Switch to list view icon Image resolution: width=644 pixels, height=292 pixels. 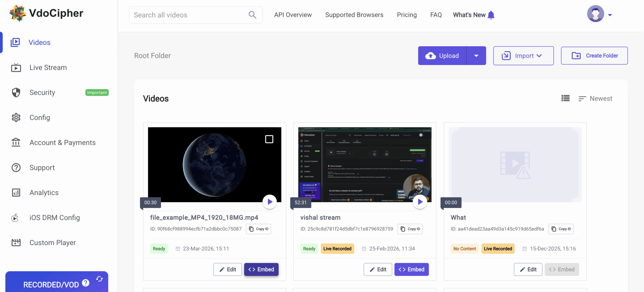tap(565, 98)
